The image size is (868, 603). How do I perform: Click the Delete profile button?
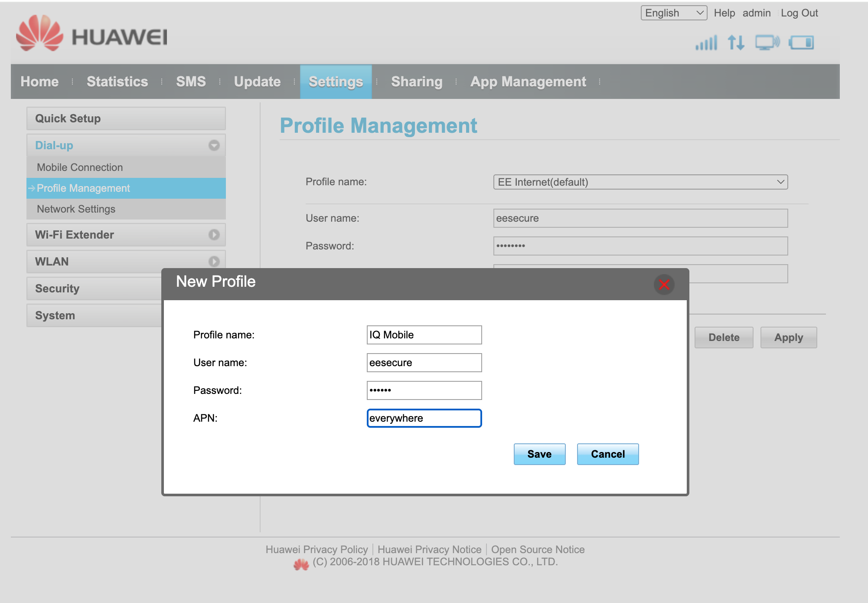click(724, 338)
